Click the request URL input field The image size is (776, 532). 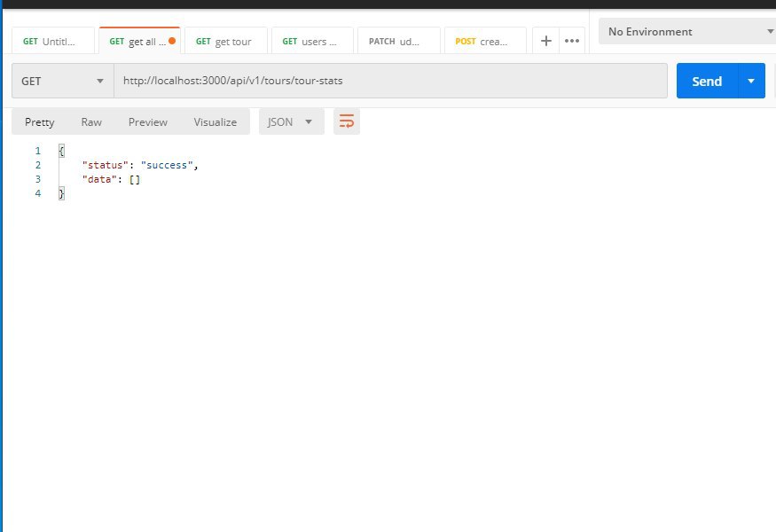coord(390,81)
